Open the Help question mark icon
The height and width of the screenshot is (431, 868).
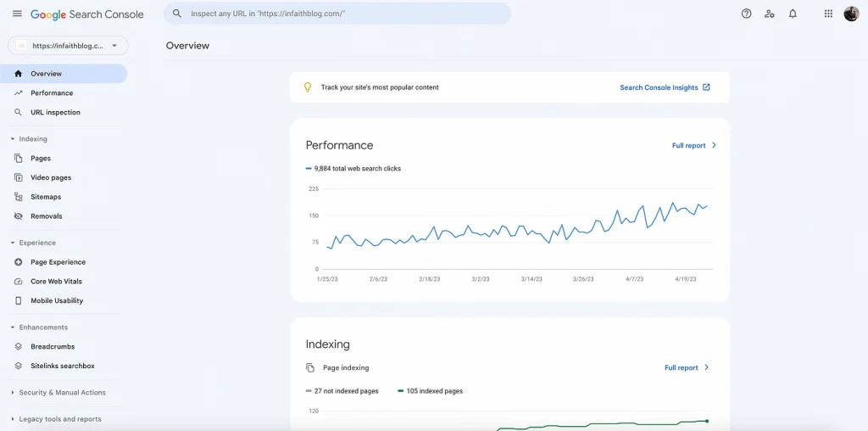(x=746, y=14)
